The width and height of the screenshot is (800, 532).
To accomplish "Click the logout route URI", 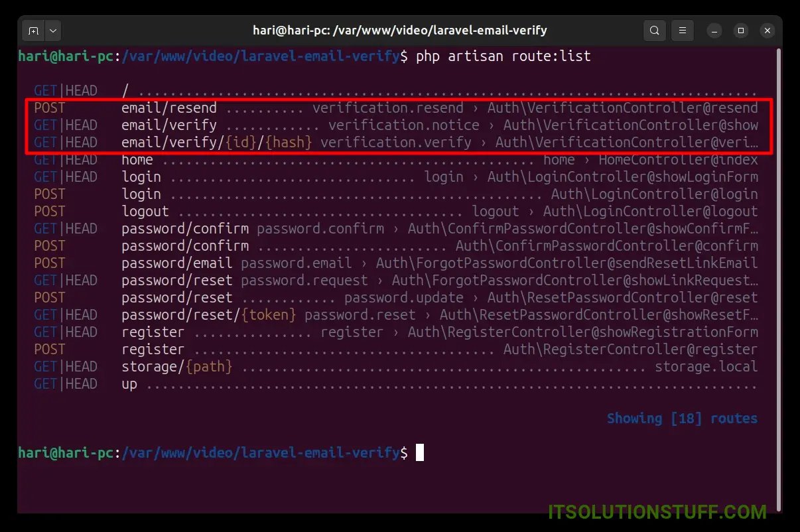I will [145, 212].
